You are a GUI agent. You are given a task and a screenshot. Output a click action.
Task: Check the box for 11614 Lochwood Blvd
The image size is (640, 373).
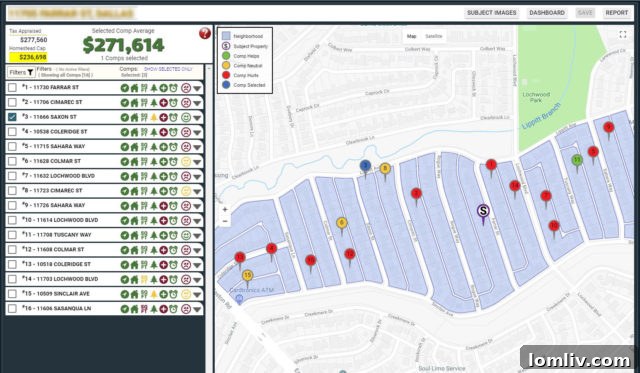coord(13,220)
